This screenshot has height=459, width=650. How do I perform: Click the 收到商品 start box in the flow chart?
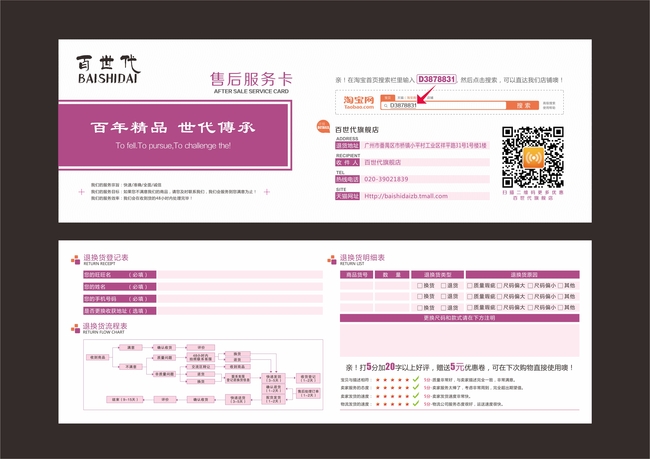tap(98, 357)
